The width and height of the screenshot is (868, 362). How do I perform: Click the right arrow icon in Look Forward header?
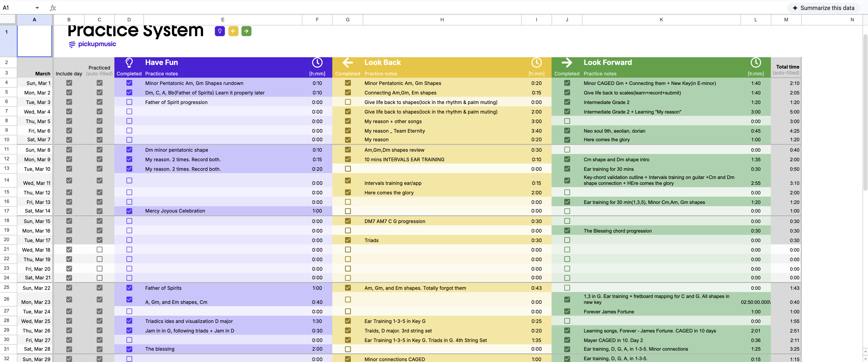pos(567,62)
